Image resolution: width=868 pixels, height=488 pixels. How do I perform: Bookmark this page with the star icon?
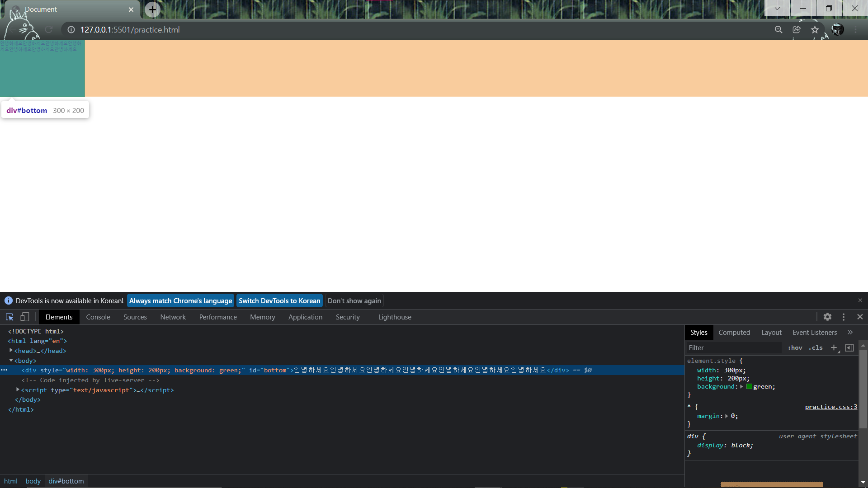pos(815,30)
